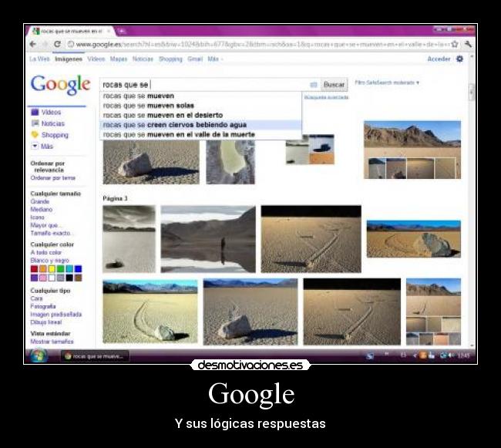
Task: Click the Google logo
Action: (60, 85)
